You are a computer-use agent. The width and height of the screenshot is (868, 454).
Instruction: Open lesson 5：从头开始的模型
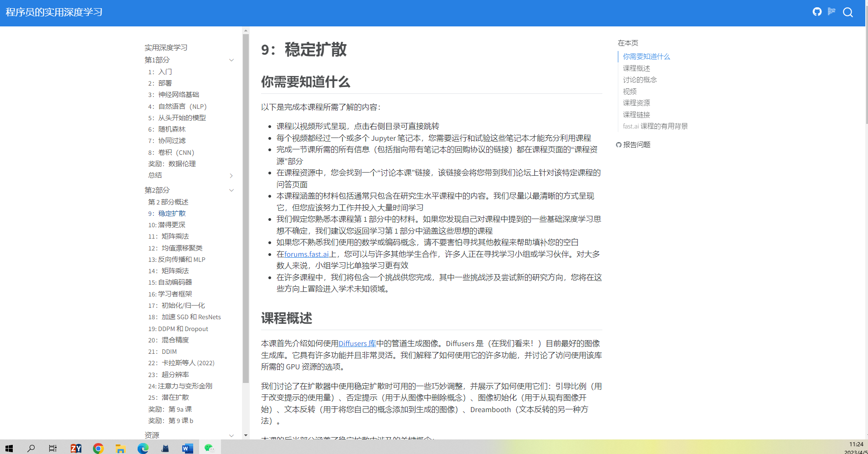177,118
